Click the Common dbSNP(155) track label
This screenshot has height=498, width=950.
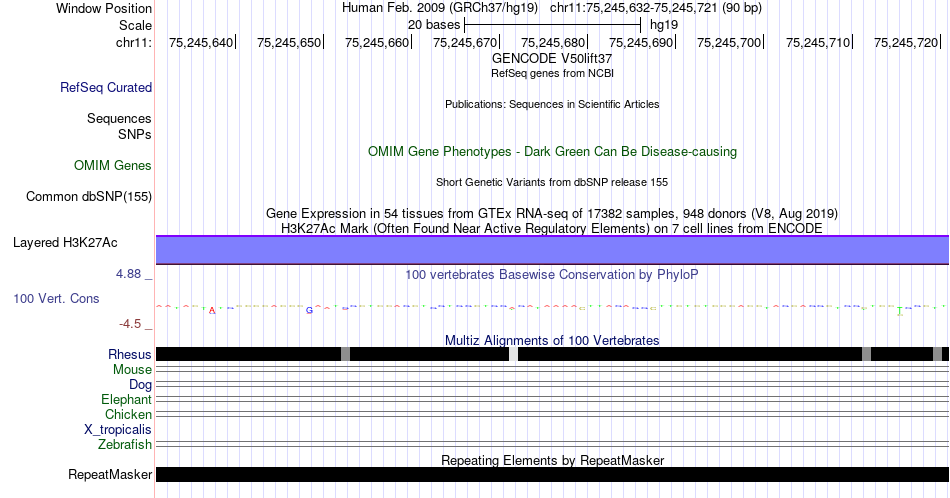(x=88, y=196)
